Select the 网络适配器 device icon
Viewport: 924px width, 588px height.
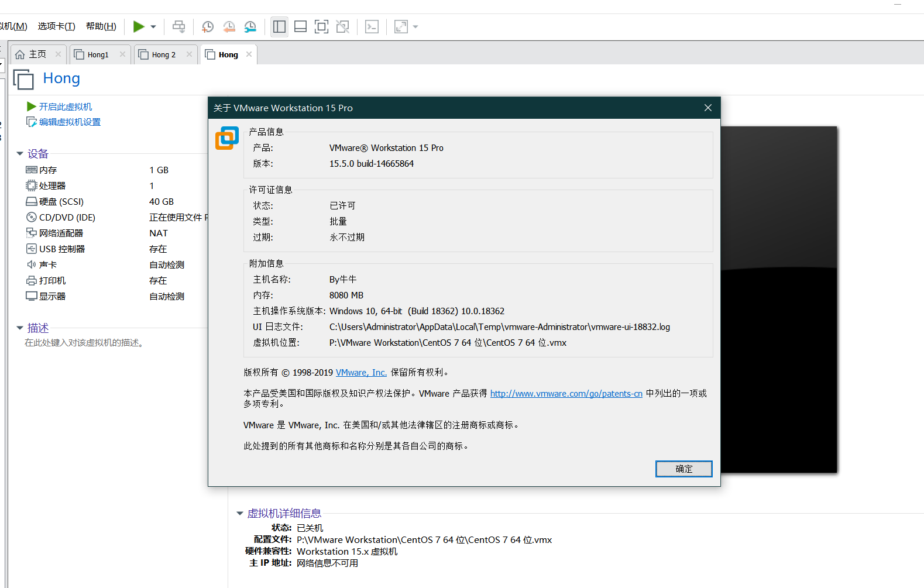32,233
